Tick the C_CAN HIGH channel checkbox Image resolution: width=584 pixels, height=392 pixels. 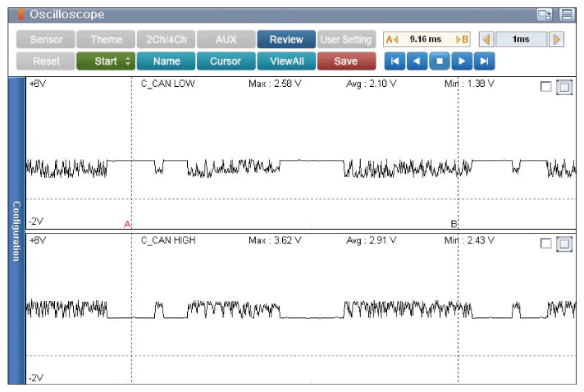[x=545, y=243]
